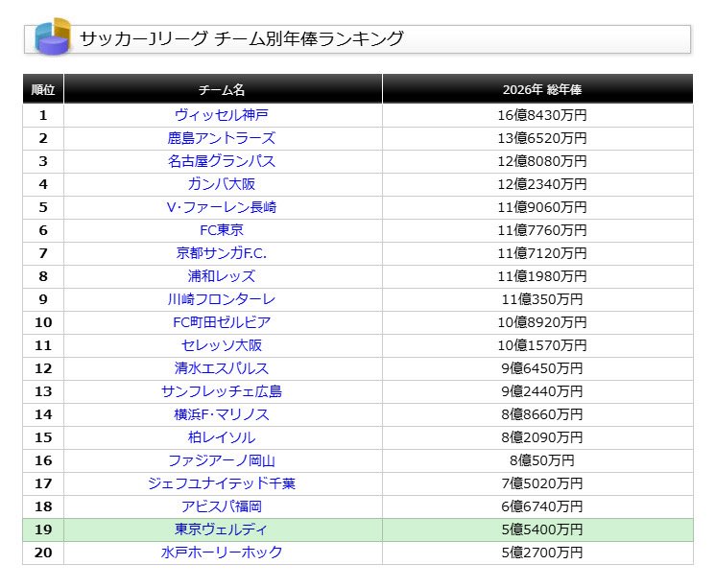Viewport: 716px width, 588px height.
Task: Open the ファジアーノ岡山 team link
Action: tap(222, 460)
